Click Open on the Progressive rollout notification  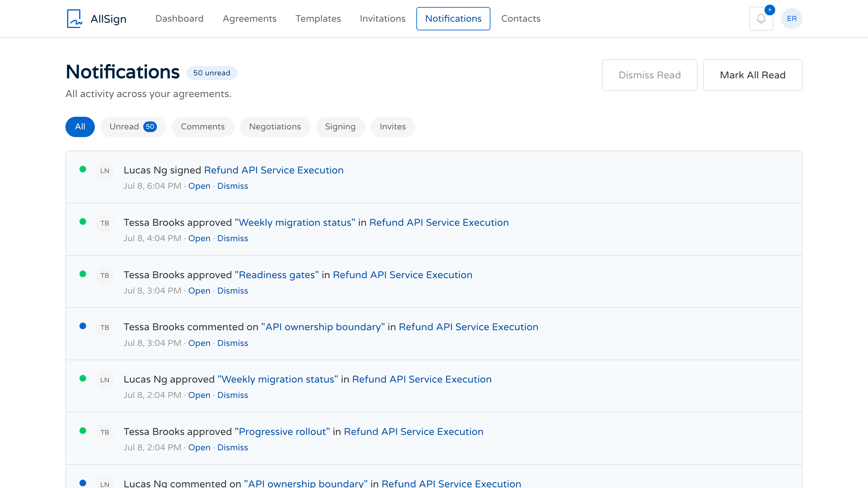tap(199, 447)
